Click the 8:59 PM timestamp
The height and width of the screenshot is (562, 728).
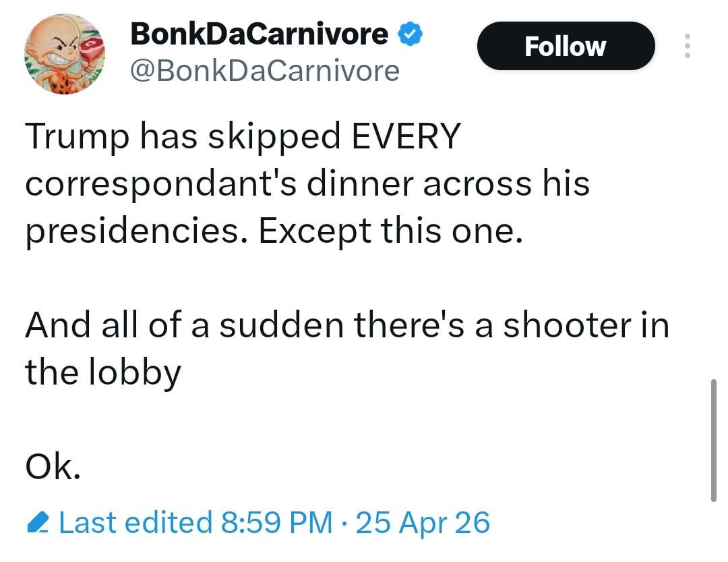point(276,523)
